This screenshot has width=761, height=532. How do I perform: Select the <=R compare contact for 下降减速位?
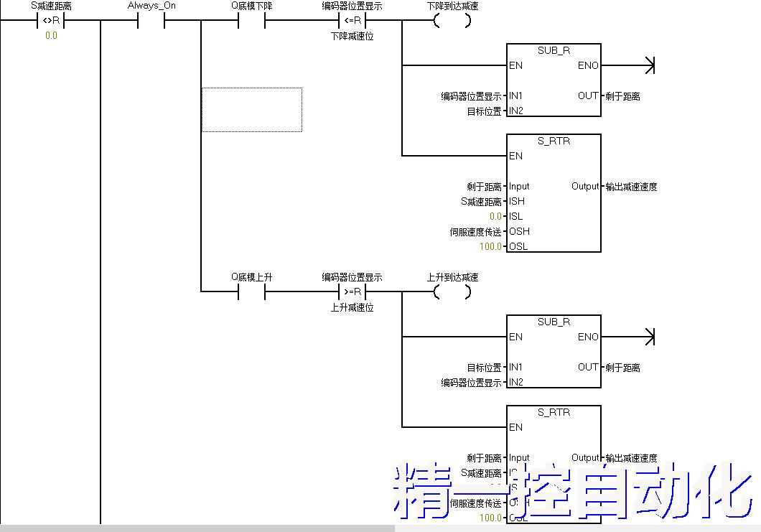pos(352,21)
